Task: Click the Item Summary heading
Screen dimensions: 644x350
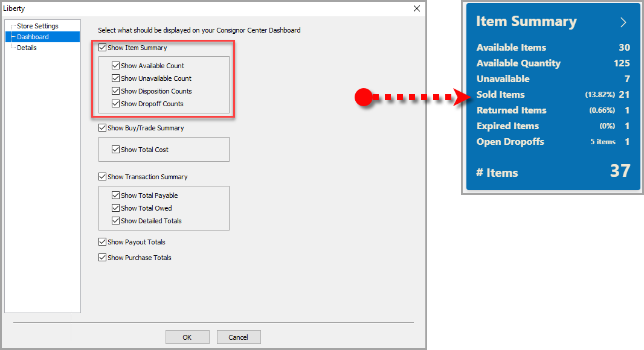Action: click(527, 21)
